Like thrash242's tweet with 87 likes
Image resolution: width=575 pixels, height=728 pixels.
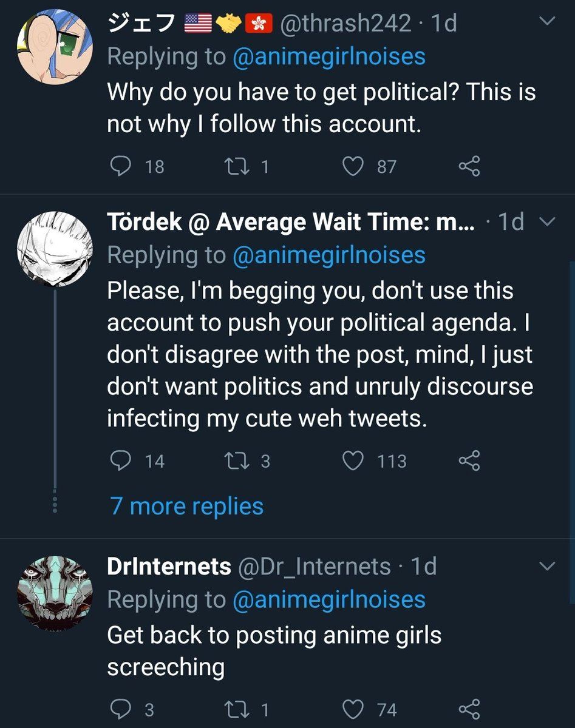pyautogui.click(x=353, y=166)
